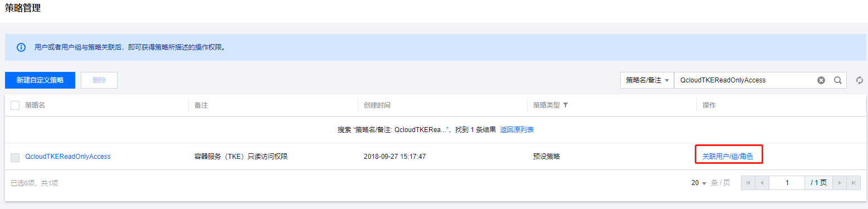Viewport: 868px width, 209px height.
Task: Click 关联用户/组/角色 link
Action: tap(728, 157)
